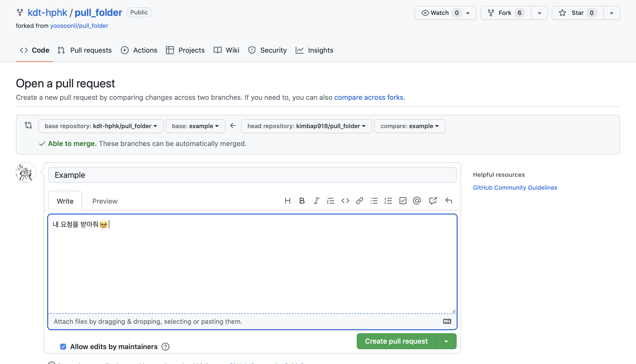Open GitHub Community Guidelines link
636x364 pixels.
click(x=515, y=187)
